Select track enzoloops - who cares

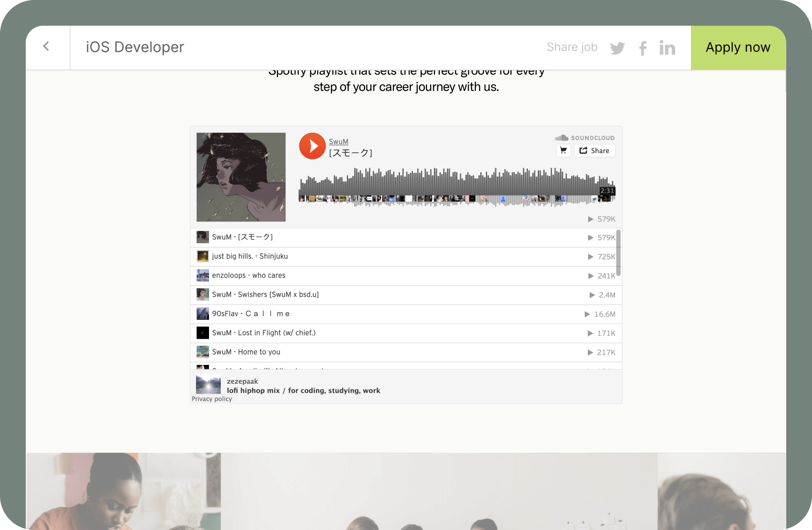(403, 276)
